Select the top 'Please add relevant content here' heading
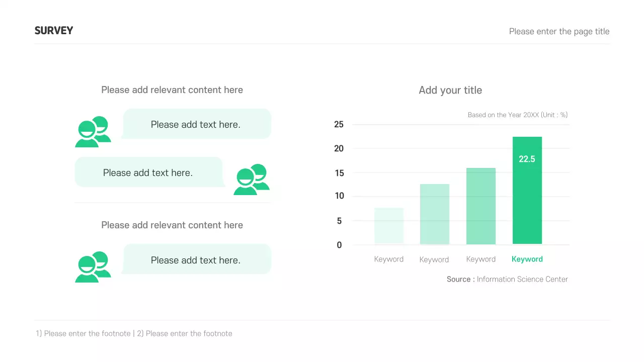The height and width of the screenshot is (362, 644). coord(172,90)
